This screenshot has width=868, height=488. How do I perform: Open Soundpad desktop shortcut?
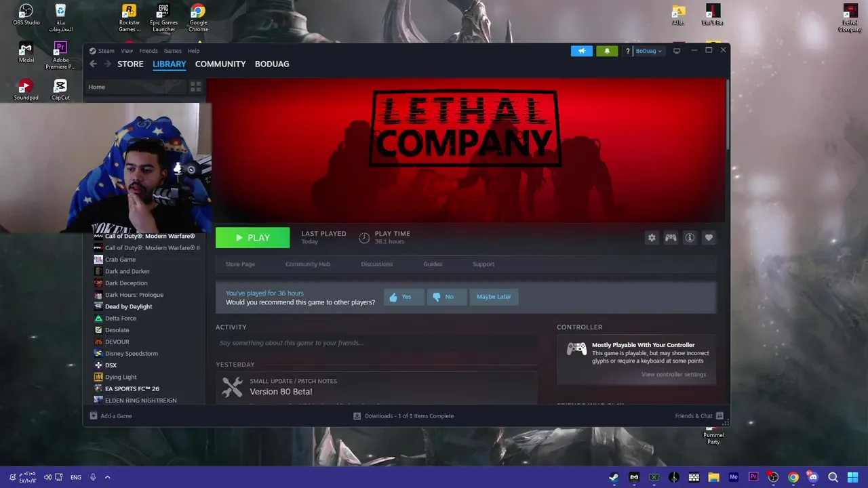click(x=26, y=90)
